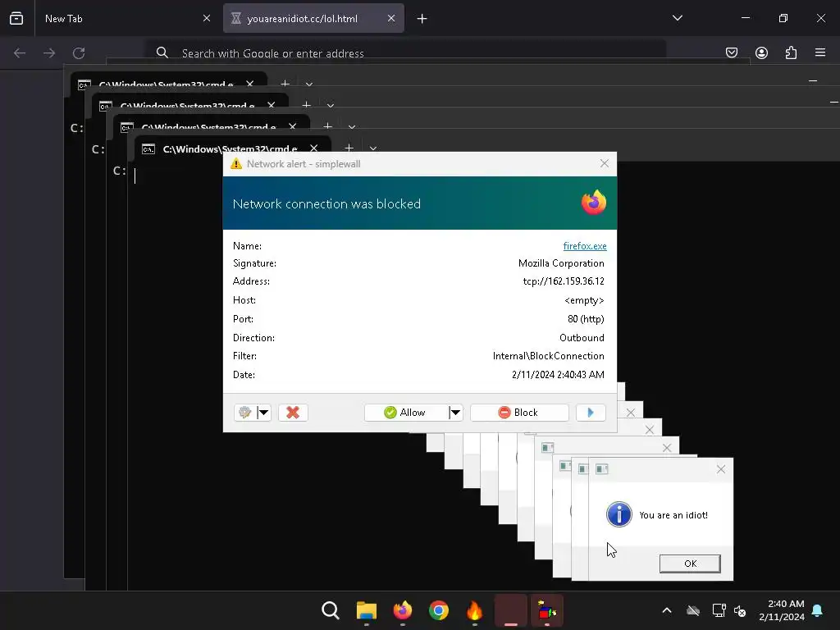Launch Google Chrome from taskbar
This screenshot has height=630, width=840.
(x=439, y=610)
